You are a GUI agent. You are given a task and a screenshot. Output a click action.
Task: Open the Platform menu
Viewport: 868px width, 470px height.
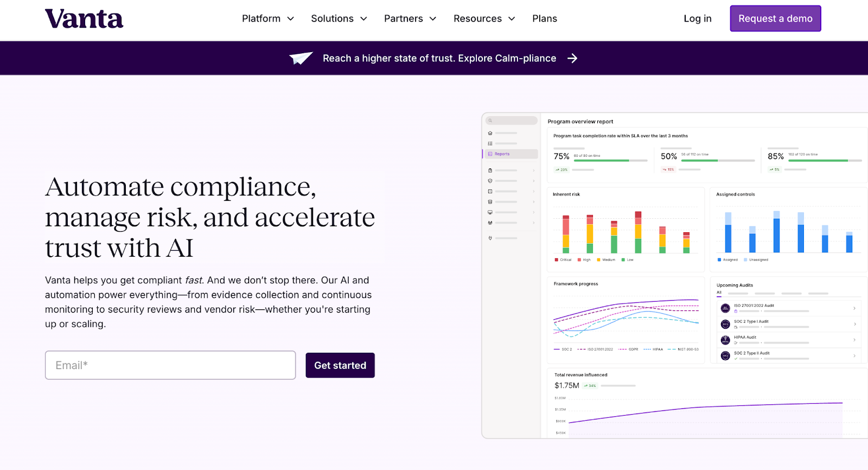click(x=268, y=18)
